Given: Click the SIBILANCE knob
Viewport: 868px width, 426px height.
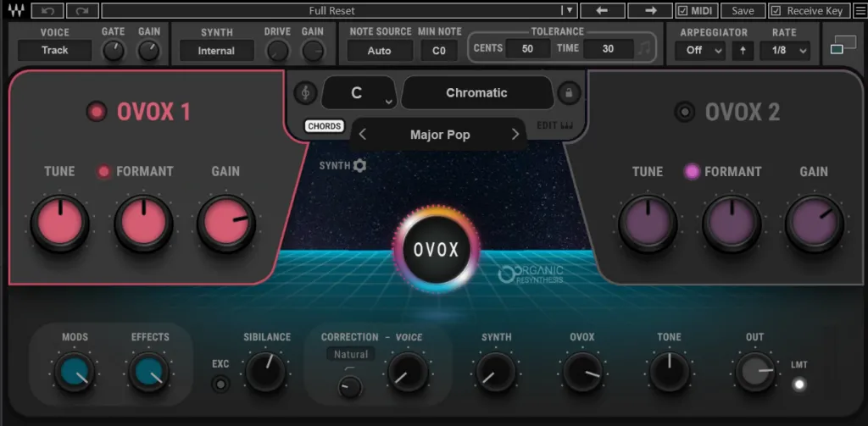Looking at the screenshot, I should (265, 372).
